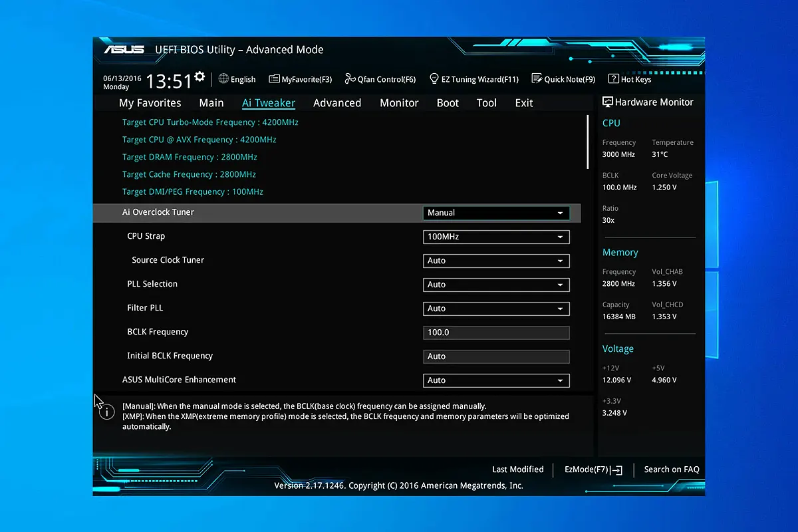Open Quick Note(F9) notepad icon

(x=537, y=78)
